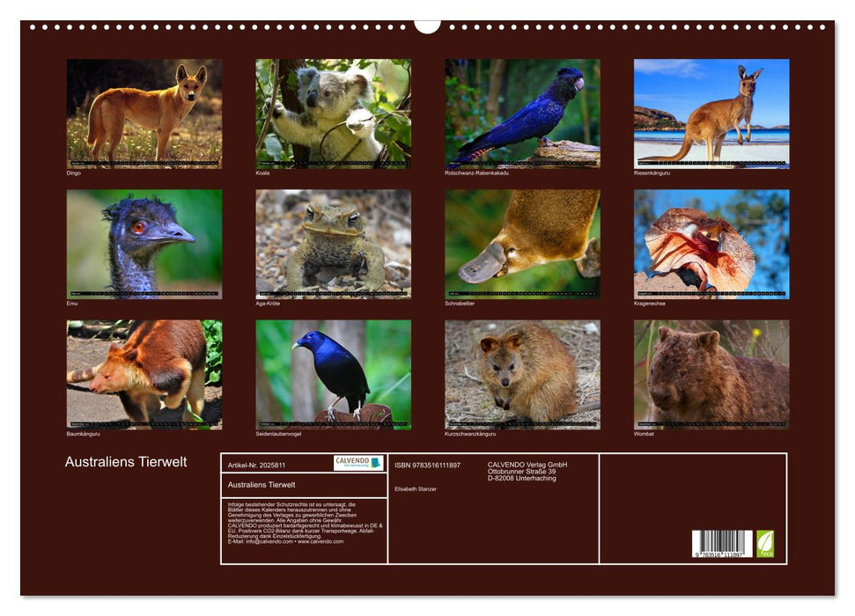Select the Seidenlaubenvogel photo thumbnail
The width and height of the screenshot is (855, 616).
click(332, 370)
